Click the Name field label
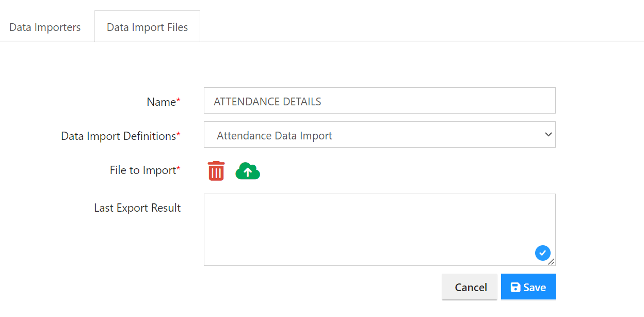The height and width of the screenshot is (317, 644). pyautogui.click(x=158, y=102)
